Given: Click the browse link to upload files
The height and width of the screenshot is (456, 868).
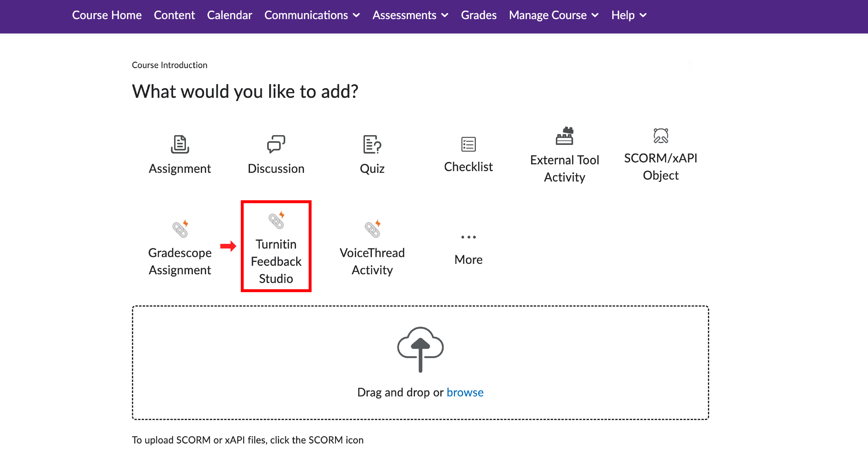Looking at the screenshot, I should click(x=465, y=392).
